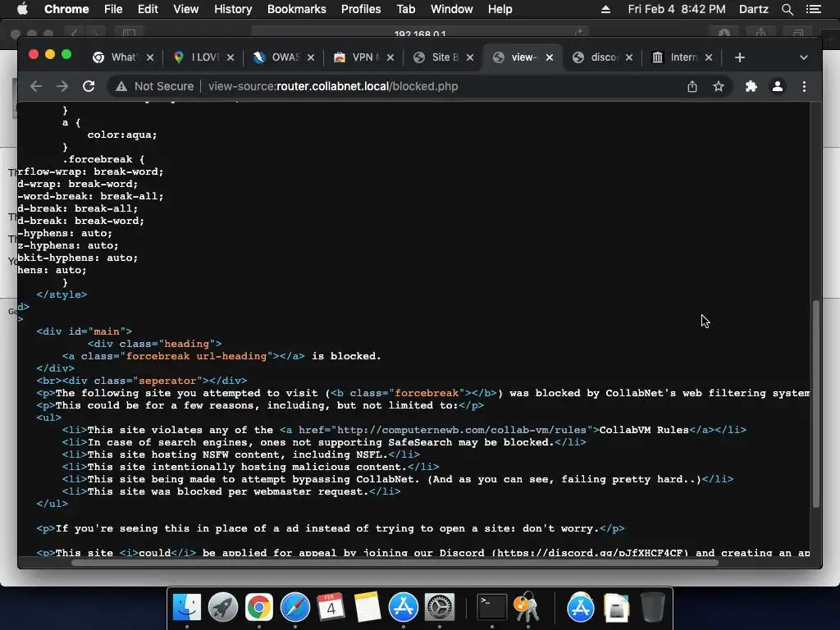The height and width of the screenshot is (630, 840).
Task: Open the File menu
Action: tap(113, 9)
